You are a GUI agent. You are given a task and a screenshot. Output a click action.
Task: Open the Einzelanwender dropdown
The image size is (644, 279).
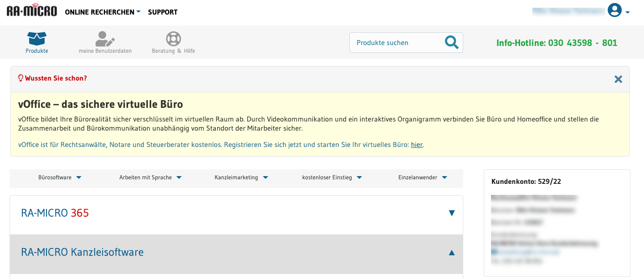coord(423,178)
